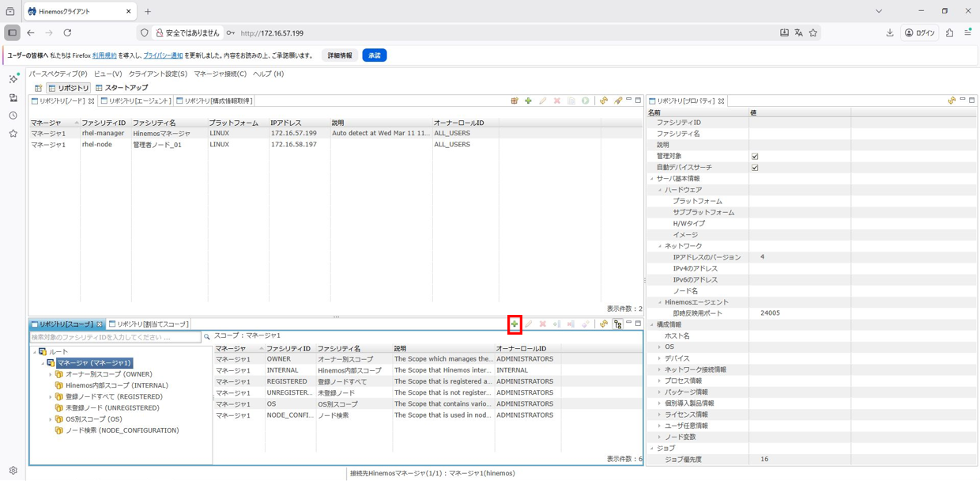Screen dimensions: 980x481
Task: Click the facility ID search input field
Action: (115, 337)
